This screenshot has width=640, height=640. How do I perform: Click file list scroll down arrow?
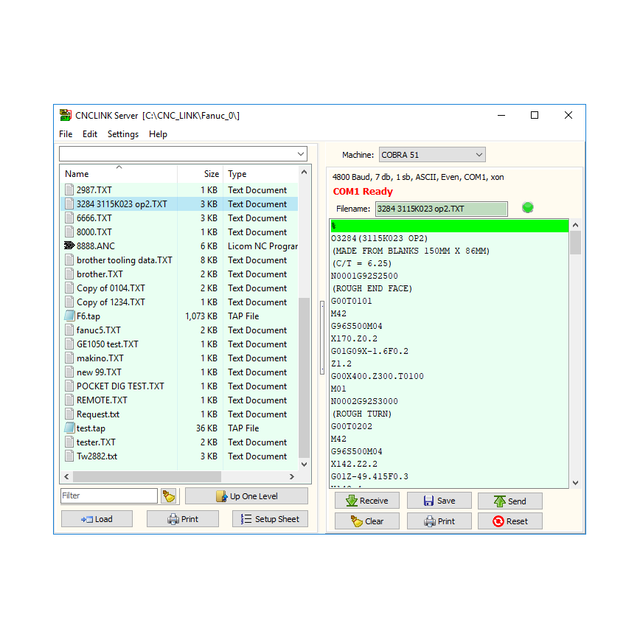pos(304,464)
